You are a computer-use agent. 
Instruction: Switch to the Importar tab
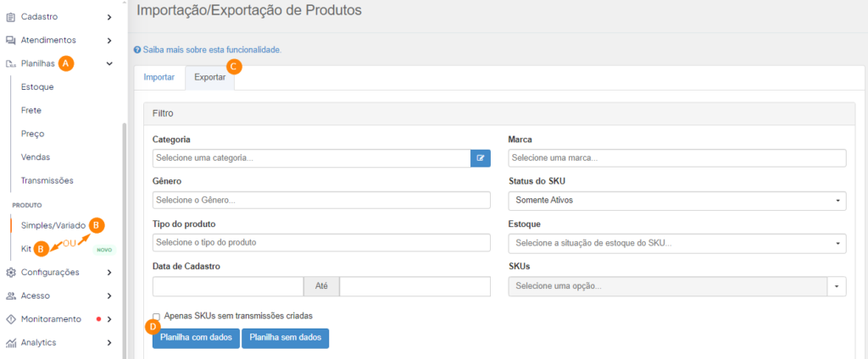click(x=159, y=77)
